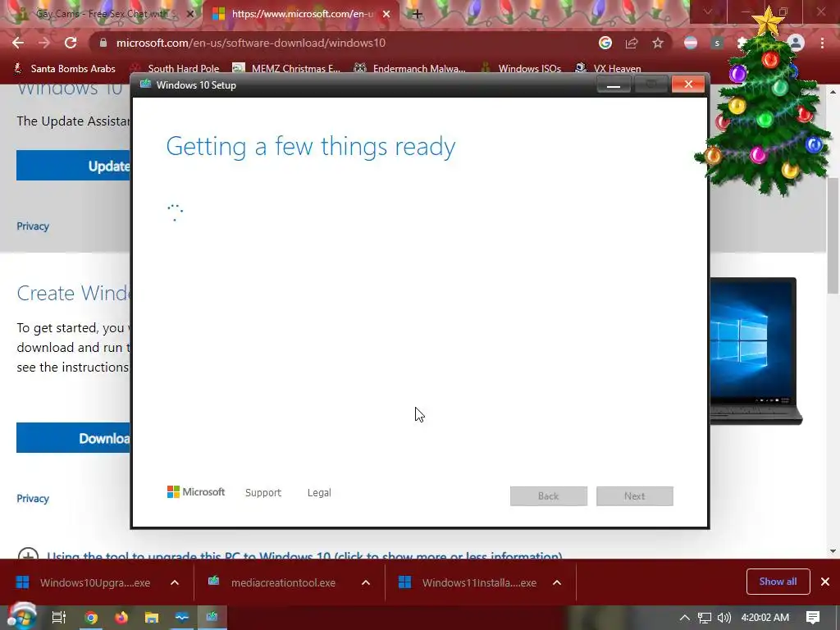The width and height of the screenshot is (840, 630).
Task: Open mediacreationtool.exe download item
Action: (x=273, y=582)
